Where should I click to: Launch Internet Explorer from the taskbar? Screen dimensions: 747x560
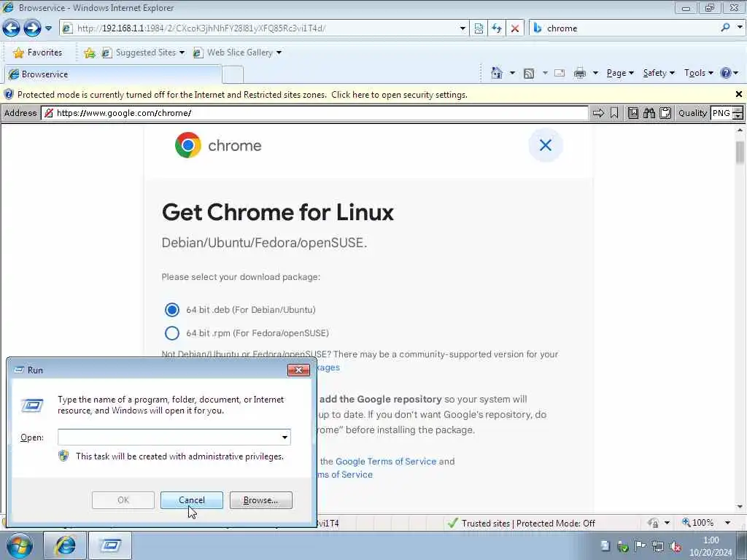pos(65,545)
